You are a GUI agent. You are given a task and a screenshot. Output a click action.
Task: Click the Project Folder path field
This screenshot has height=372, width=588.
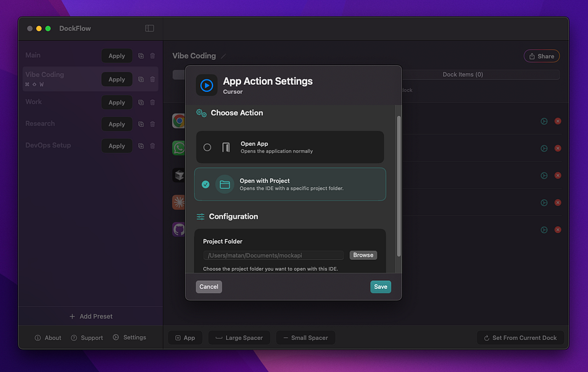273,255
